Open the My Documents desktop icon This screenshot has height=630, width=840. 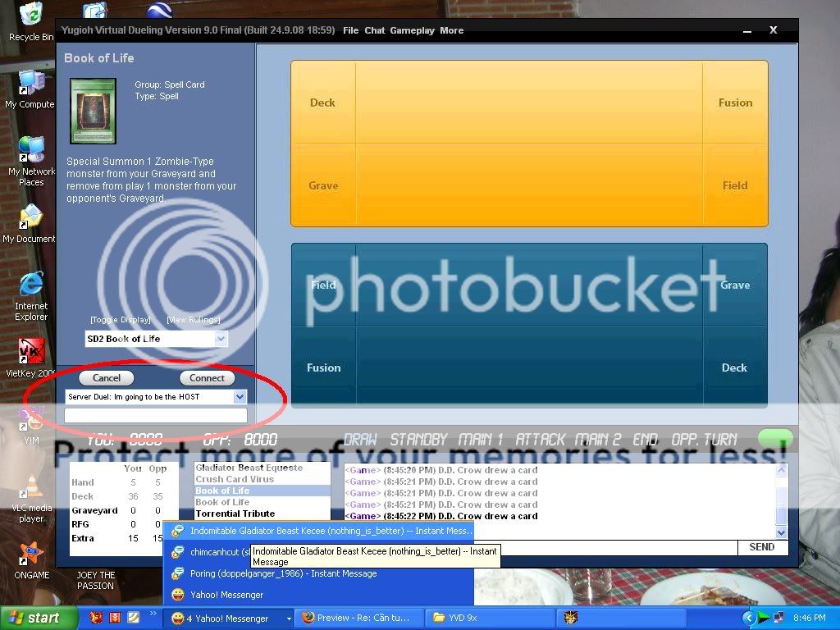[x=30, y=224]
